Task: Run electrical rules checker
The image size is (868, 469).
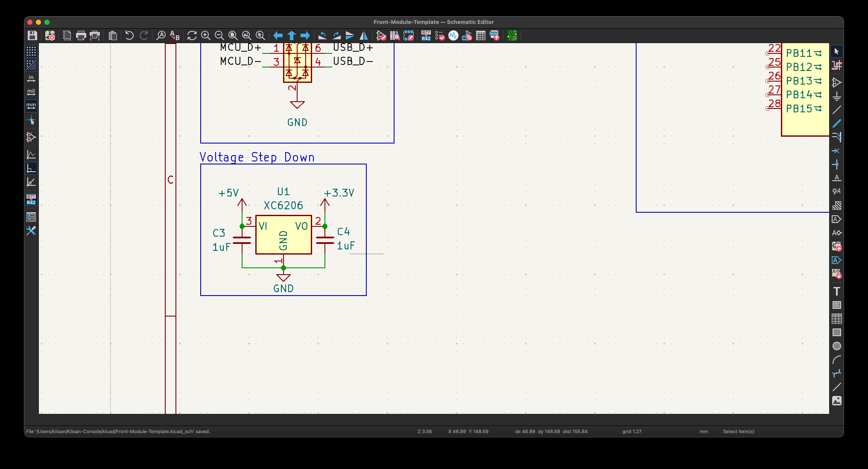Action: 440,35
